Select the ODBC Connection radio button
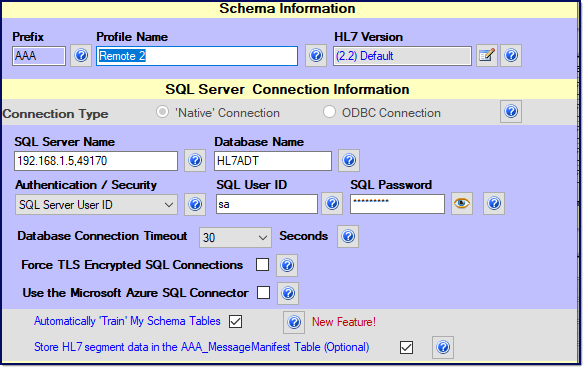The height and width of the screenshot is (369, 585). coord(329,112)
